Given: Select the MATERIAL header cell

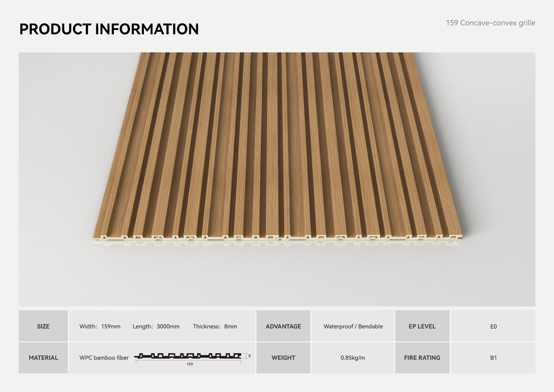Looking at the screenshot, I should (x=43, y=358).
